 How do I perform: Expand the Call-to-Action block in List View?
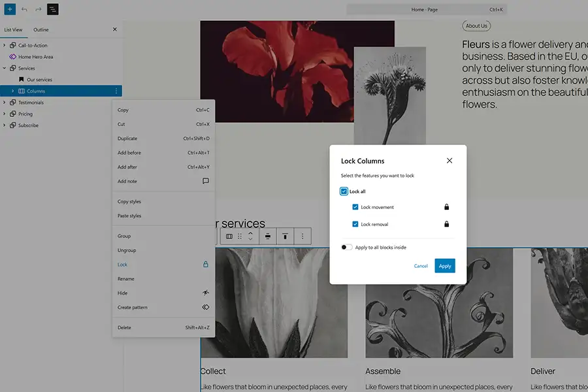[x=5, y=45]
